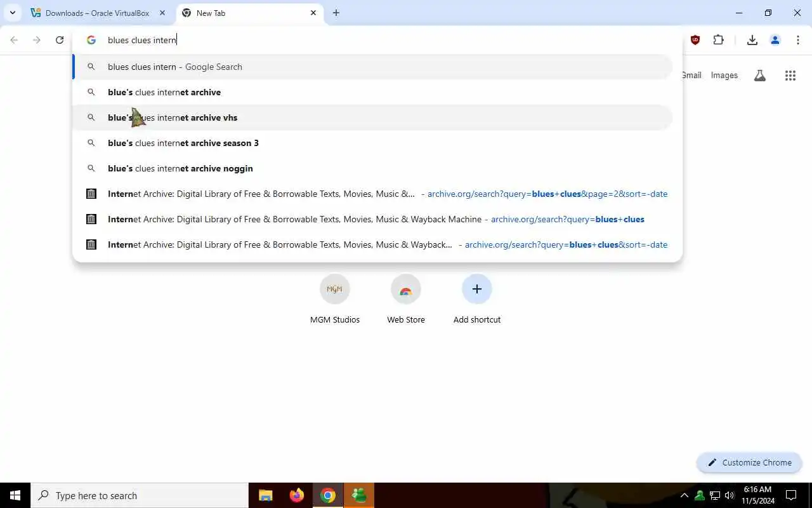Click the green user system tray icon

tap(700, 495)
